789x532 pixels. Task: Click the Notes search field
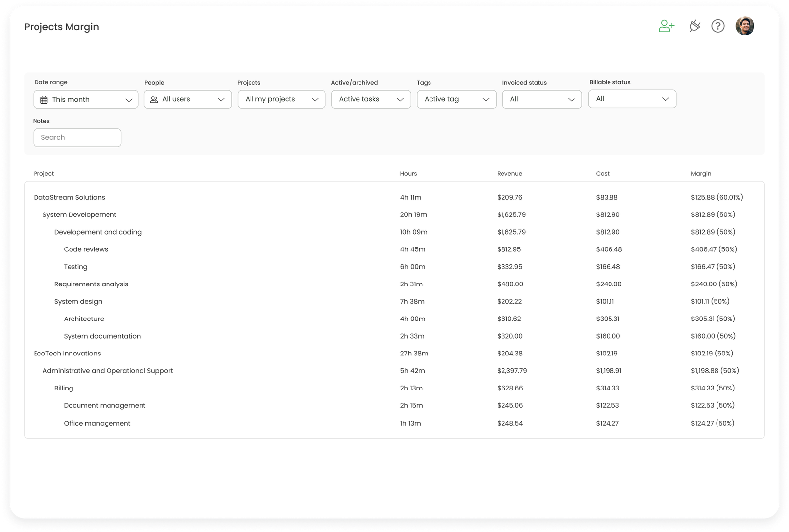coord(77,137)
